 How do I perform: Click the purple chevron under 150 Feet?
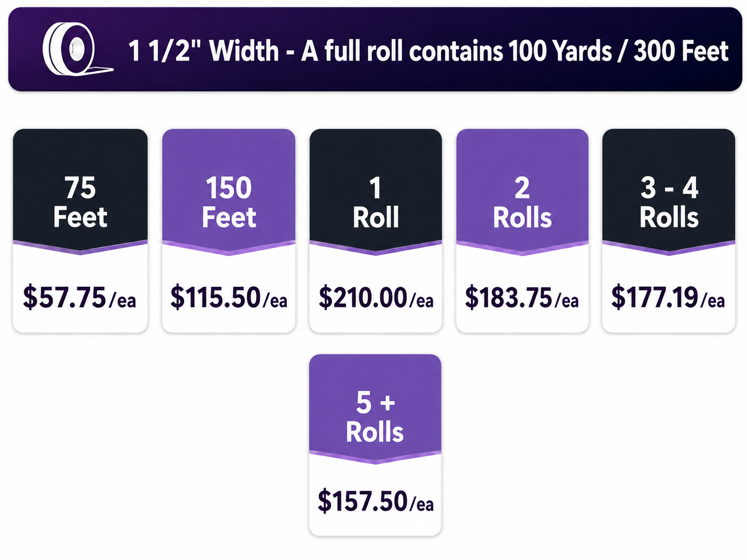point(229,248)
